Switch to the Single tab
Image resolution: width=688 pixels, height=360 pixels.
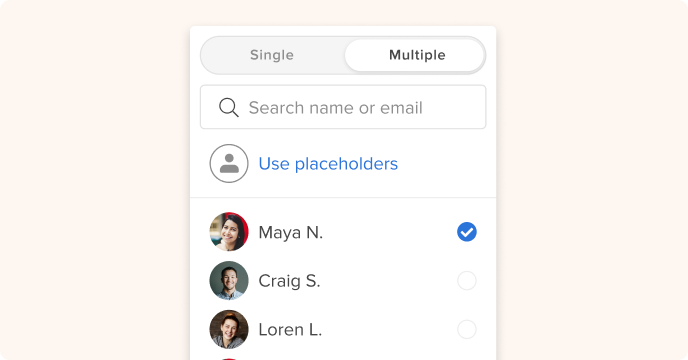coord(272,55)
